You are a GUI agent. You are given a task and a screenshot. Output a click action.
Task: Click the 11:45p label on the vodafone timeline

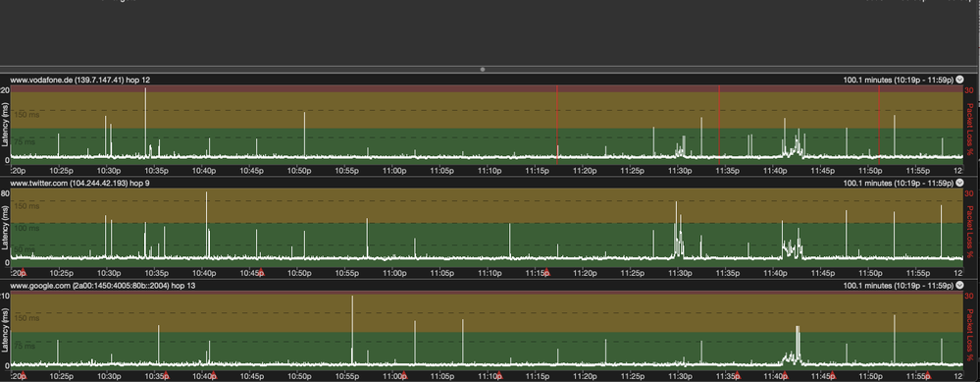pos(823,170)
